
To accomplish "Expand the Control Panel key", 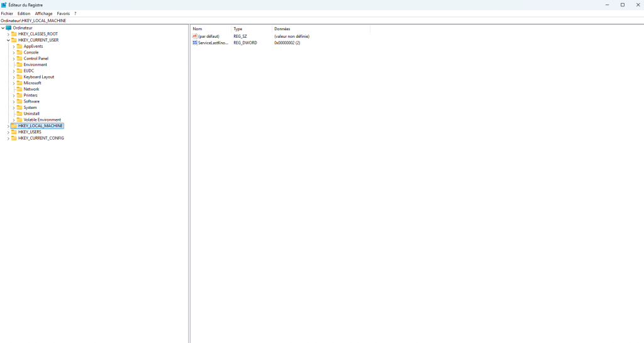I will click(14, 59).
